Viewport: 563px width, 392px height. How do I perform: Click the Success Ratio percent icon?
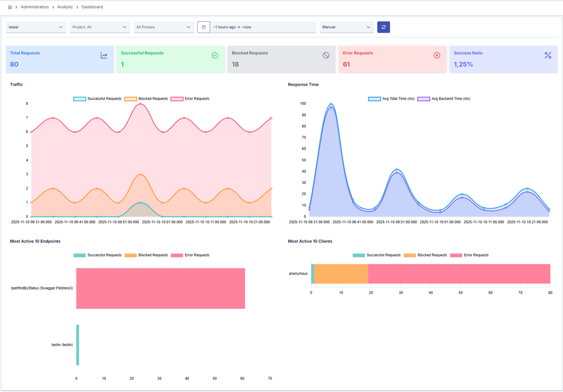[548, 55]
